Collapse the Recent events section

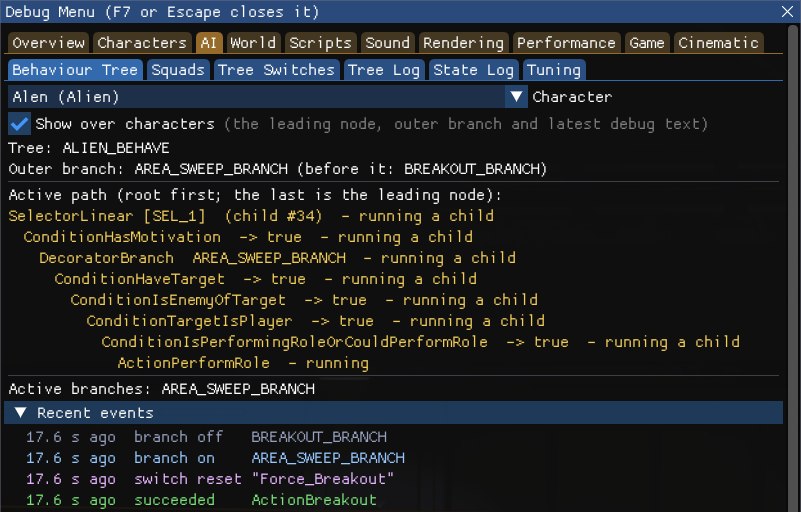[x=393, y=413]
